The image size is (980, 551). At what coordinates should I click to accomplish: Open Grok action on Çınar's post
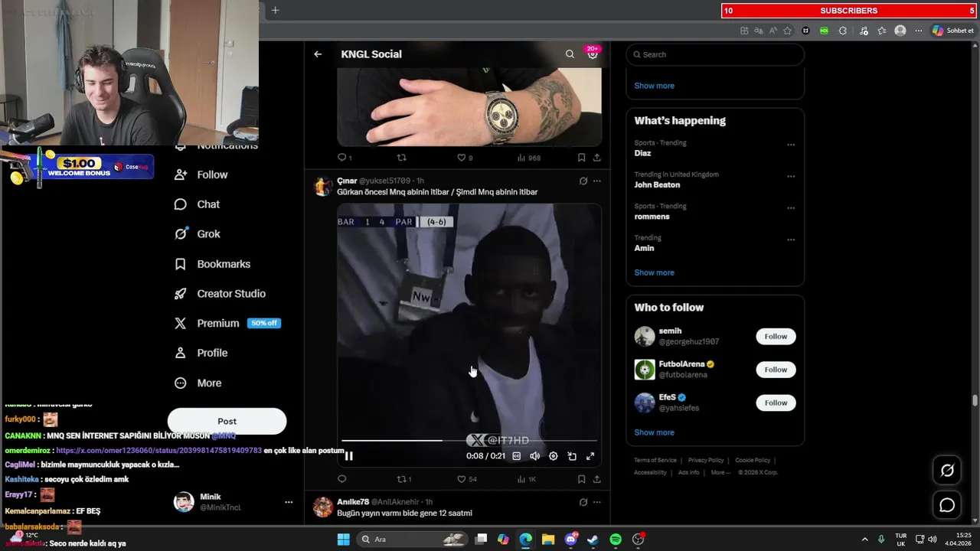point(583,181)
